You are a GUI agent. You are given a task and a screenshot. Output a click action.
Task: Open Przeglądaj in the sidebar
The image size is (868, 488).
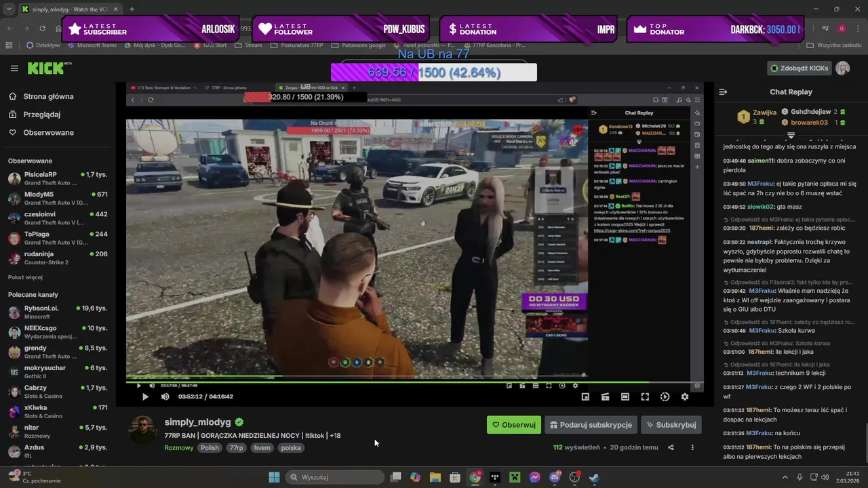pyautogui.click(x=42, y=115)
